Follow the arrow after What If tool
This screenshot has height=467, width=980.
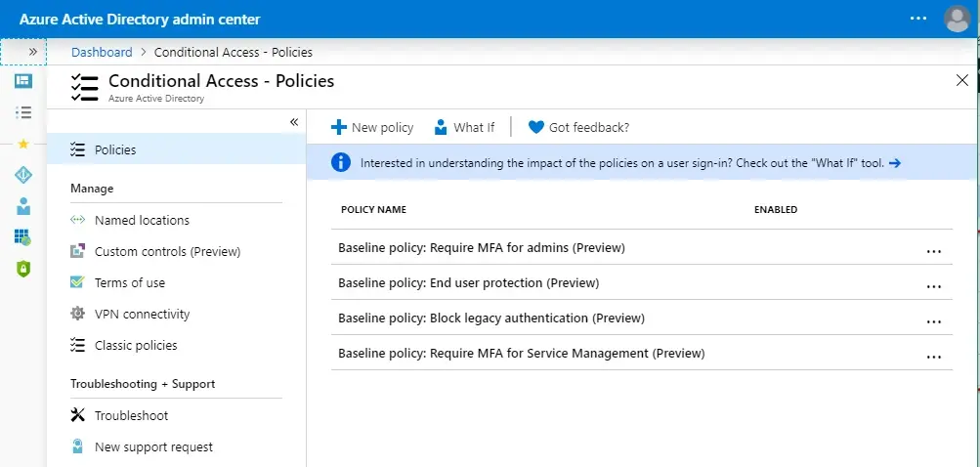895,163
